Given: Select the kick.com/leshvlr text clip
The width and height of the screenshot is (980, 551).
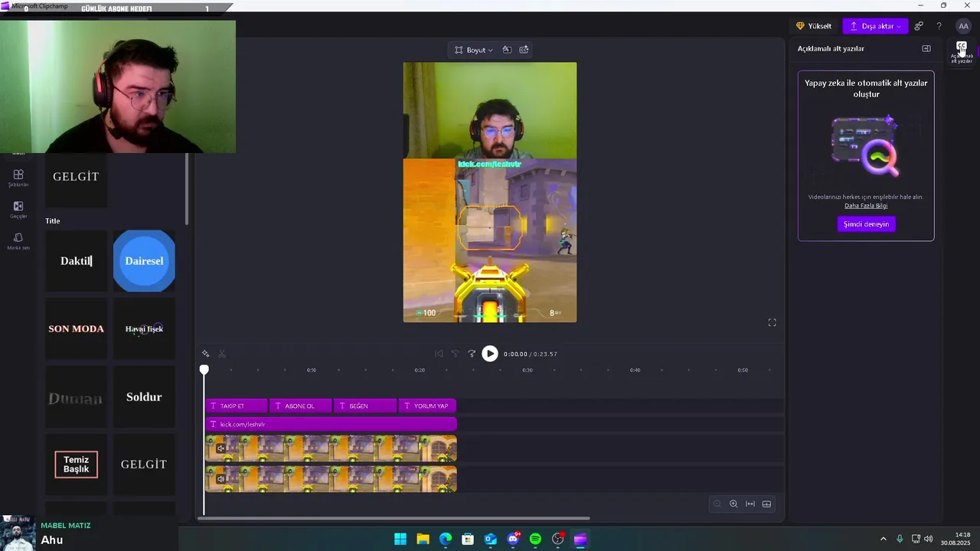Looking at the screenshot, I should tap(331, 424).
